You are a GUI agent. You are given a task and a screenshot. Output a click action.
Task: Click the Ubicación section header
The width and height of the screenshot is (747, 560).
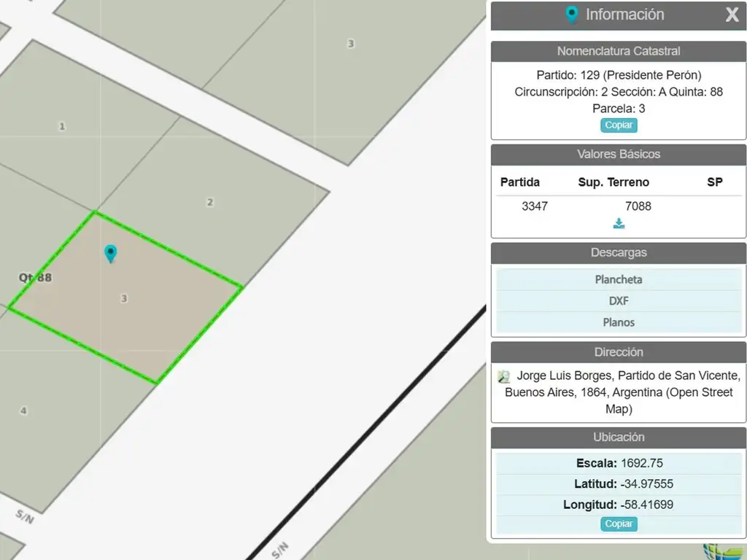point(619,437)
